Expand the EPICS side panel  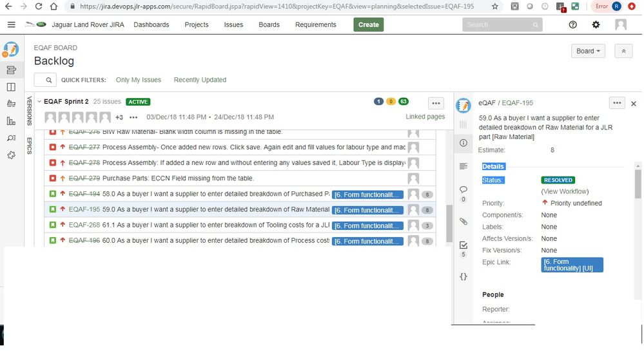pos(29,146)
